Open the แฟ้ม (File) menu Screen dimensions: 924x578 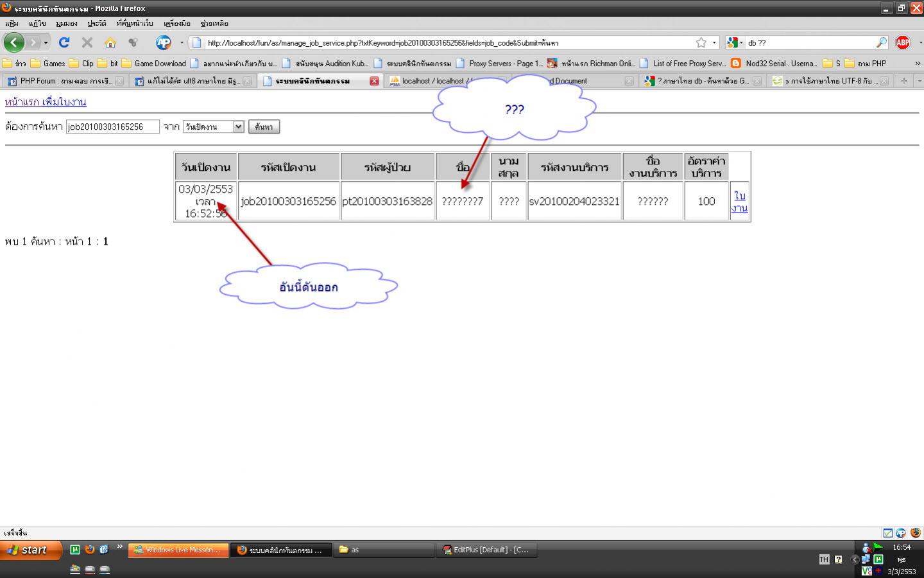click(x=12, y=23)
